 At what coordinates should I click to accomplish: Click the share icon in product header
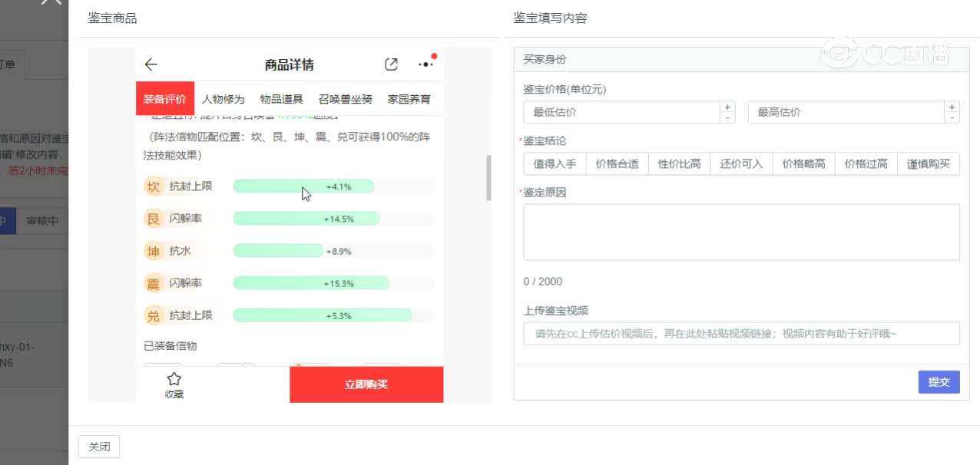click(391, 64)
